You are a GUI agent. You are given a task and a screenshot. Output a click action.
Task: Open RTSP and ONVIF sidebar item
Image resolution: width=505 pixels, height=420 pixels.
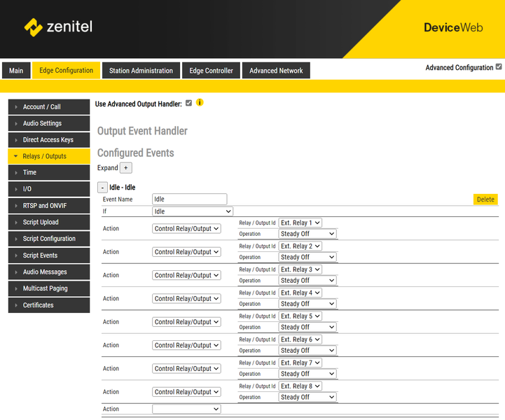point(49,206)
